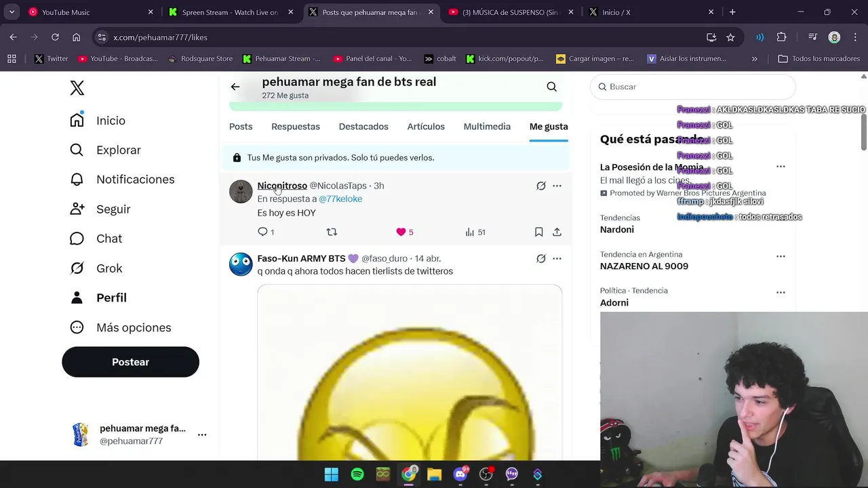This screenshot has height=488, width=868.
Task: Click reply icon on Niconitroso post
Action: coord(263,232)
